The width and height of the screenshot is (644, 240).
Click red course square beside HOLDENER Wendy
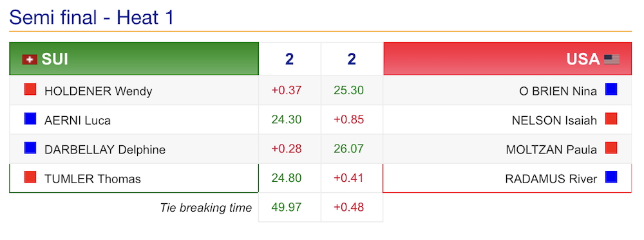point(30,89)
